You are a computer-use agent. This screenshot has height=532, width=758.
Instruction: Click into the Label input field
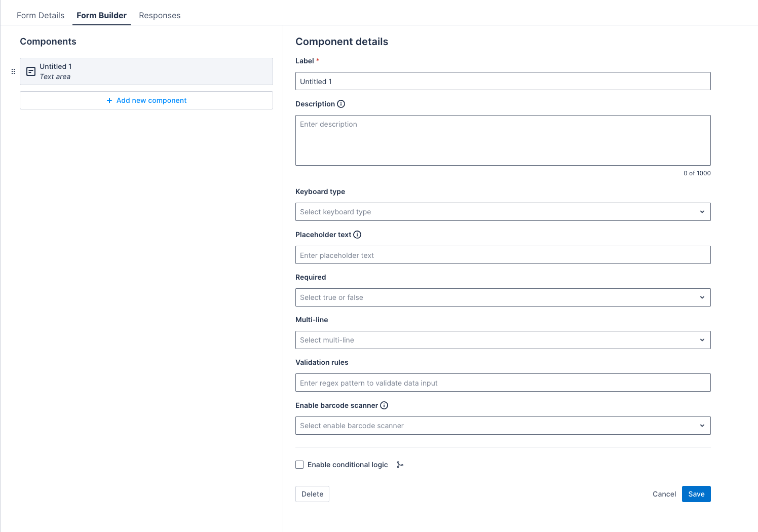point(502,81)
